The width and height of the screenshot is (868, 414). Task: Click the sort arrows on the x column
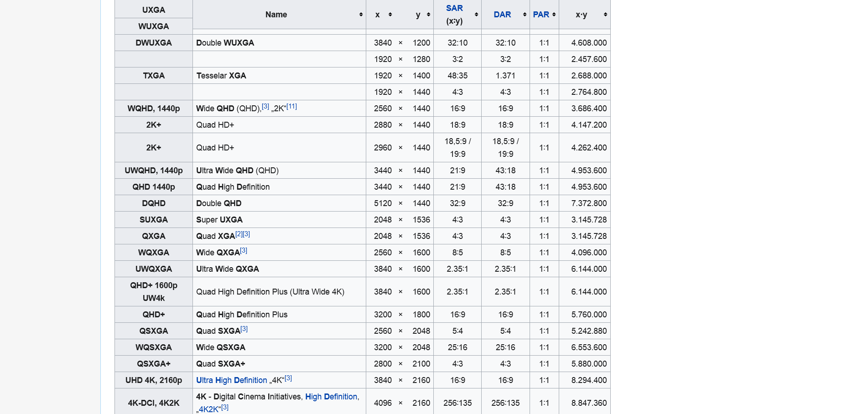pyautogui.click(x=390, y=14)
